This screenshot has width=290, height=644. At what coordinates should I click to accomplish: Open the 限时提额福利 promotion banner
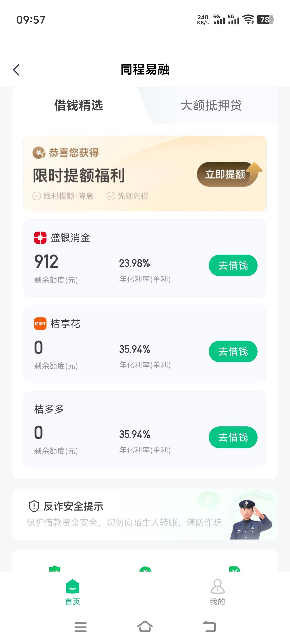(145, 173)
